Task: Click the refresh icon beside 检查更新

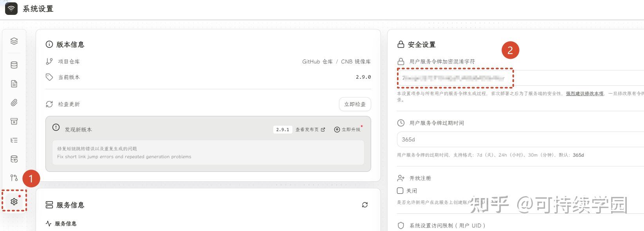Action: pos(49,104)
